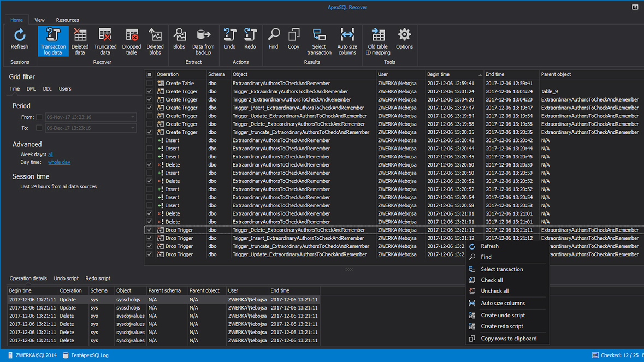Open the From date dropdown
The image size is (644, 362).
[132, 117]
